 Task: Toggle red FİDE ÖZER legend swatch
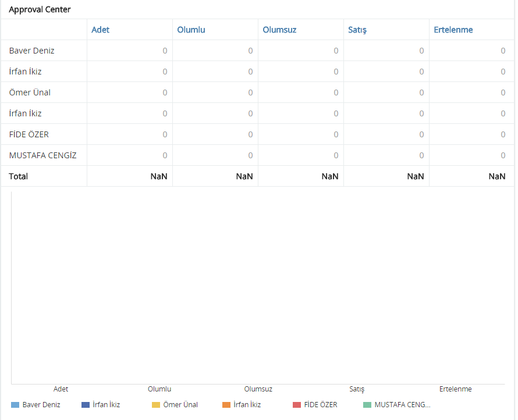click(x=297, y=405)
